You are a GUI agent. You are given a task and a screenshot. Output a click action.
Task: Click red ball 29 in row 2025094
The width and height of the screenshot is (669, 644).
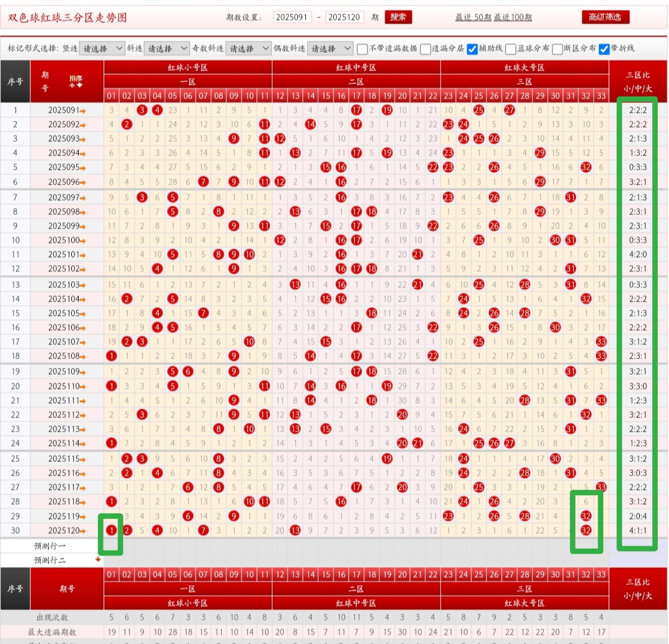point(540,153)
